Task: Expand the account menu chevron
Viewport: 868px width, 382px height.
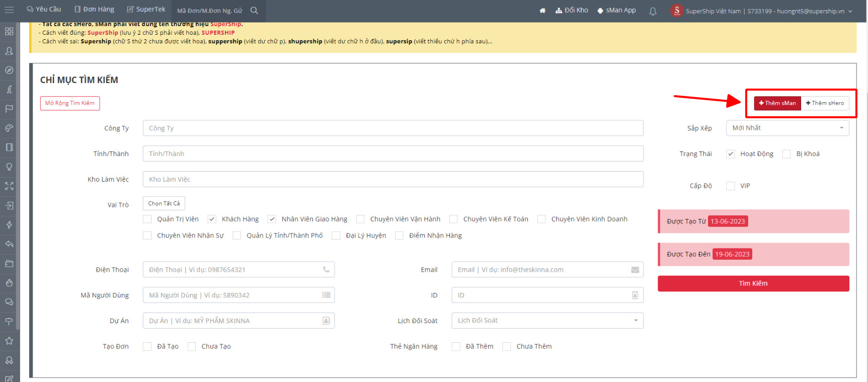Action: [850, 11]
